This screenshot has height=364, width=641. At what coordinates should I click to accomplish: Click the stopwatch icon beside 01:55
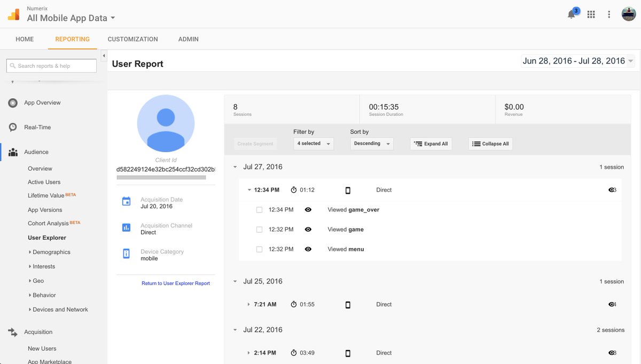pyautogui.click(x=294, y=304)
